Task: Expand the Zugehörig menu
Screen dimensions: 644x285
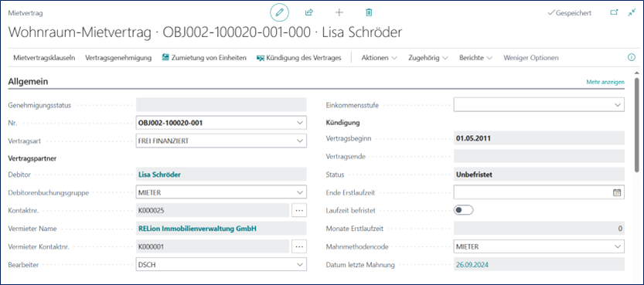Action: [x=428, y=58]
